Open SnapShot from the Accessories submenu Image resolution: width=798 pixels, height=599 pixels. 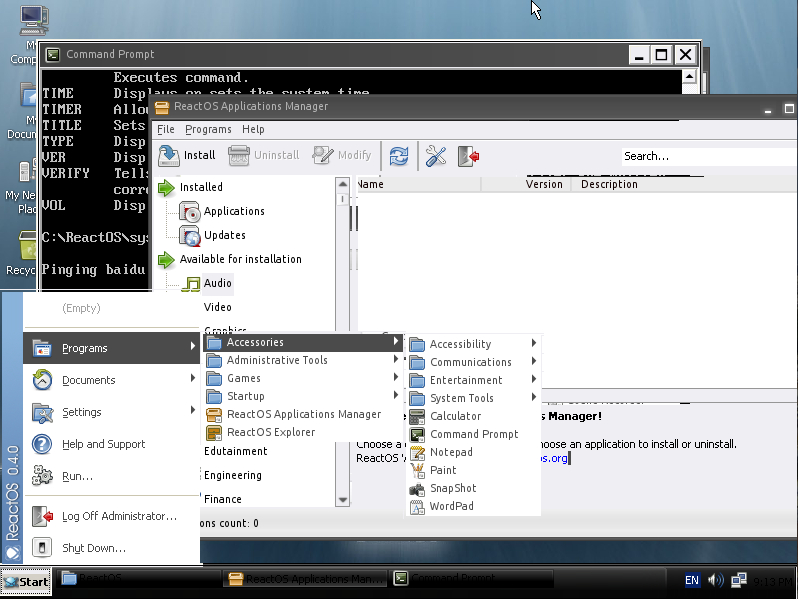(x=452, y=488)
